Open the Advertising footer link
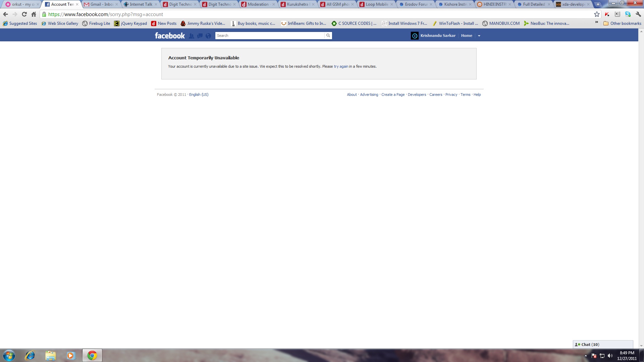This screenshot has height=362, width=644. [369, 95]
